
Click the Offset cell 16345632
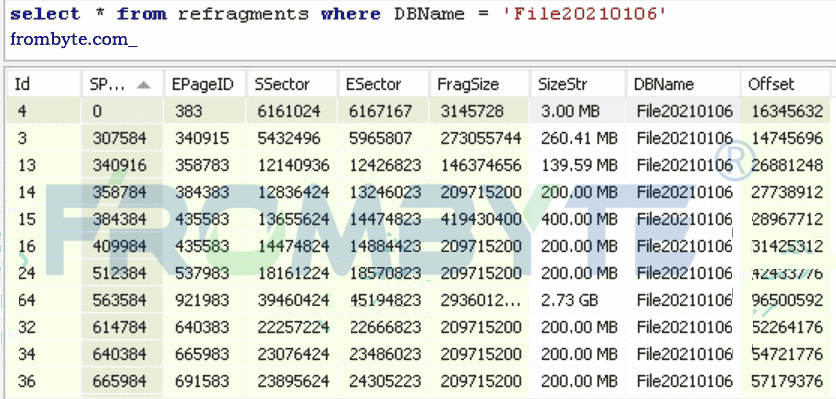click(787, 111)
